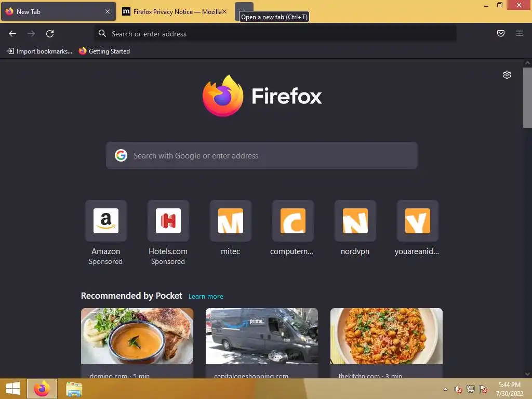Open the Windows Start menu
532x399 pixels.
tap(13, 389)
